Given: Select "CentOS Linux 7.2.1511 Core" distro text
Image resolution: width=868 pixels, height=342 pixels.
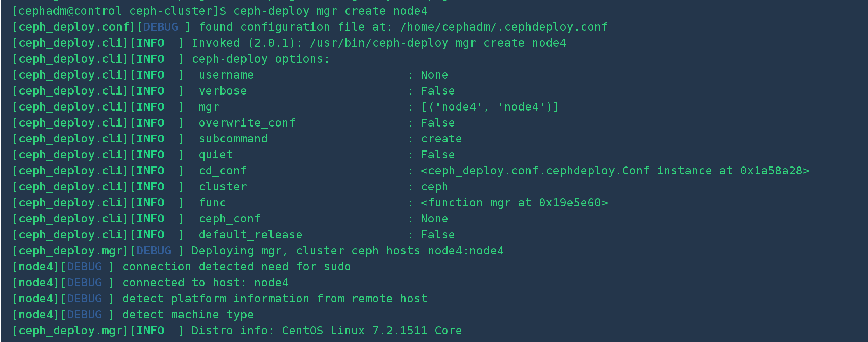Looking at the screenshot, I should coord(372,331).
